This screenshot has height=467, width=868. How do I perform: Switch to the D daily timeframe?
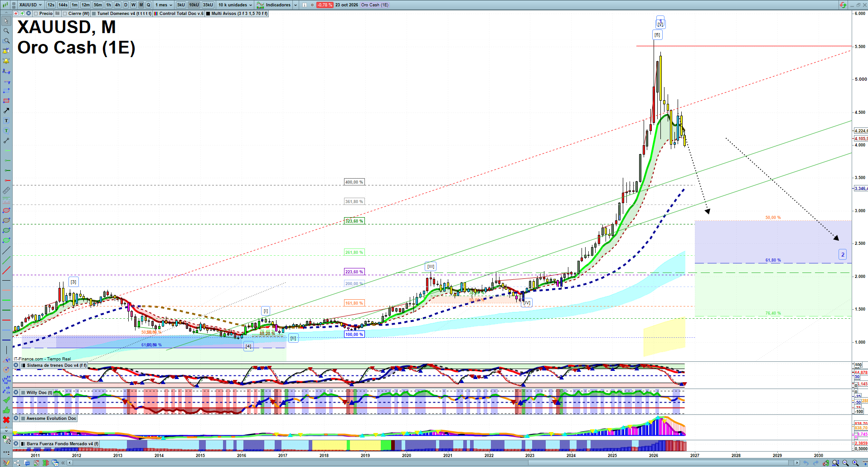pos(126,5)
